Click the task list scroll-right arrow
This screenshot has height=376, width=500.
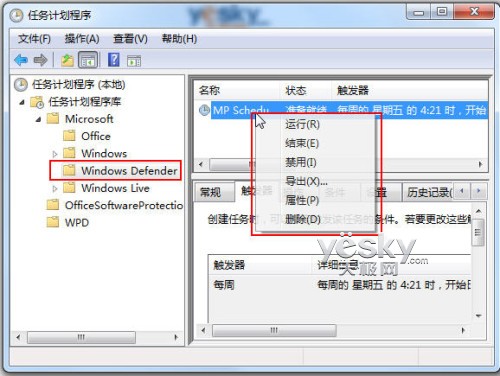point(480,164)
